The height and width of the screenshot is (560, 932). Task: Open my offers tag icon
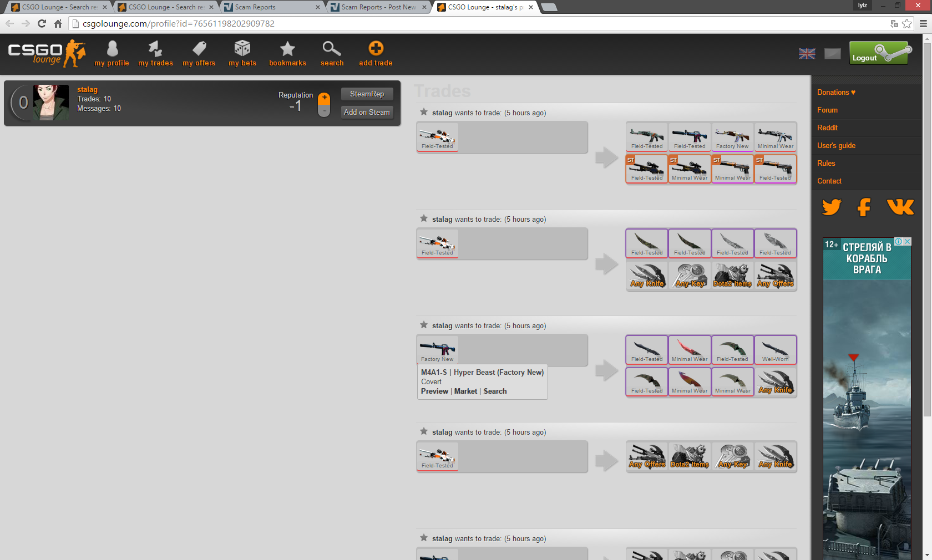click(199, 49)
